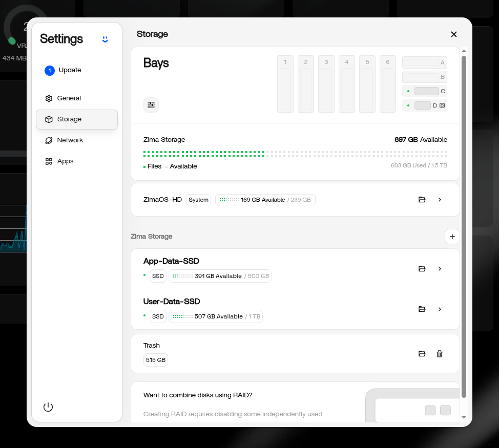This screenshot has height=448, width=499.
Task: Open General settings
Action: [x=77, y=98]
